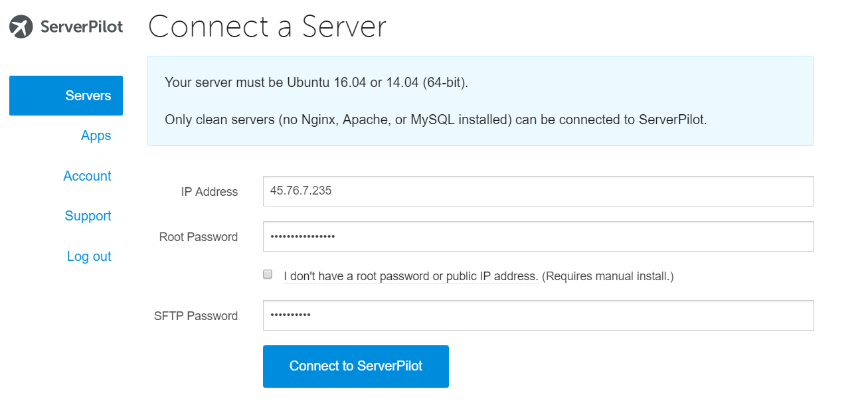
Task: Go to the Apps page
Action: click(96, 135)
